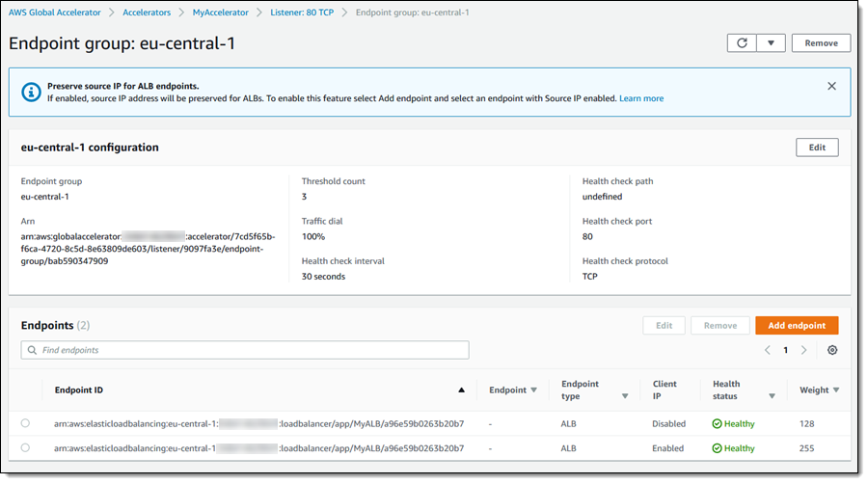Select the second endpoint radio button
The image size is (868, 484).
click(x=25, y=448)
